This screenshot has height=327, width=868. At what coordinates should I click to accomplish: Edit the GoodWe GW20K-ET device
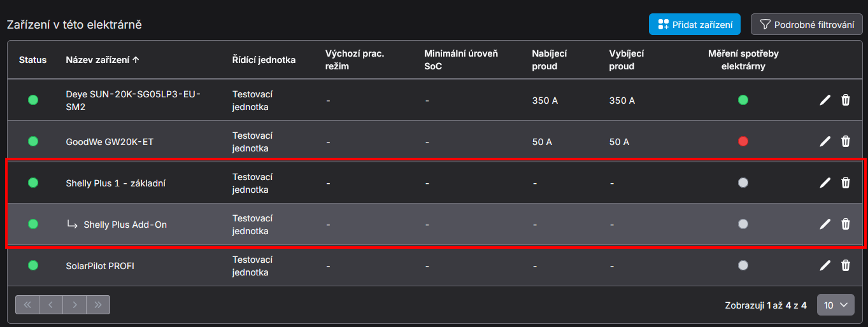click(x=825, y=141)
